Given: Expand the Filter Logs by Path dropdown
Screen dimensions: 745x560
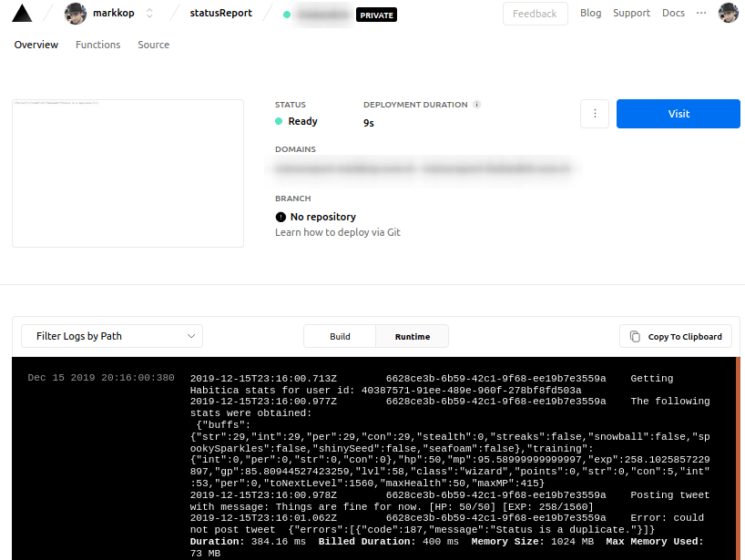Looking at the screenshot, I should [x=112, y=336].
